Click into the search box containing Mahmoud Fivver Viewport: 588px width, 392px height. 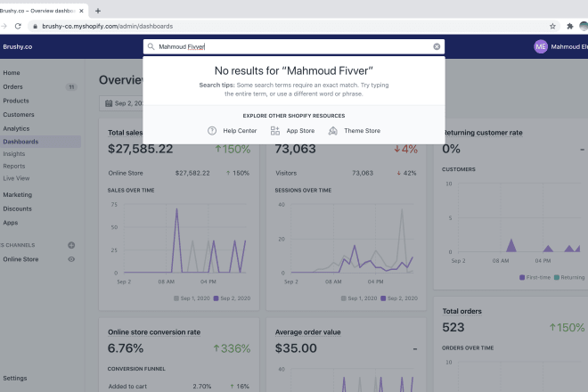[x=294, y=46]
